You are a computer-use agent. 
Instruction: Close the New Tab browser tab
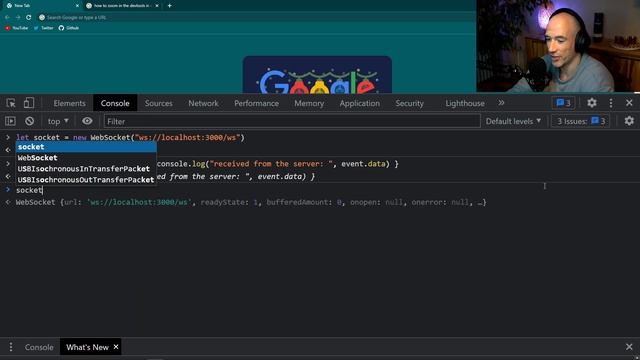(x=77, y=6)
